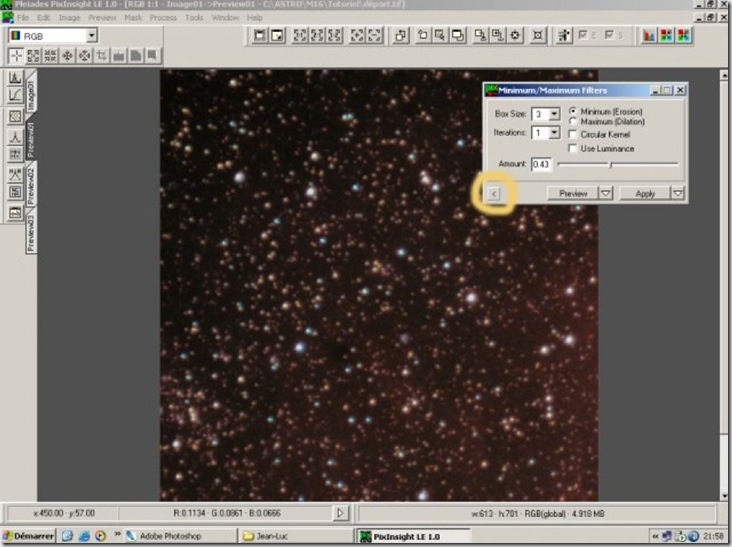Open the Tools menu
Image resolution: width=732 pixels, height=547 pixels.
(x=194, y=17)
